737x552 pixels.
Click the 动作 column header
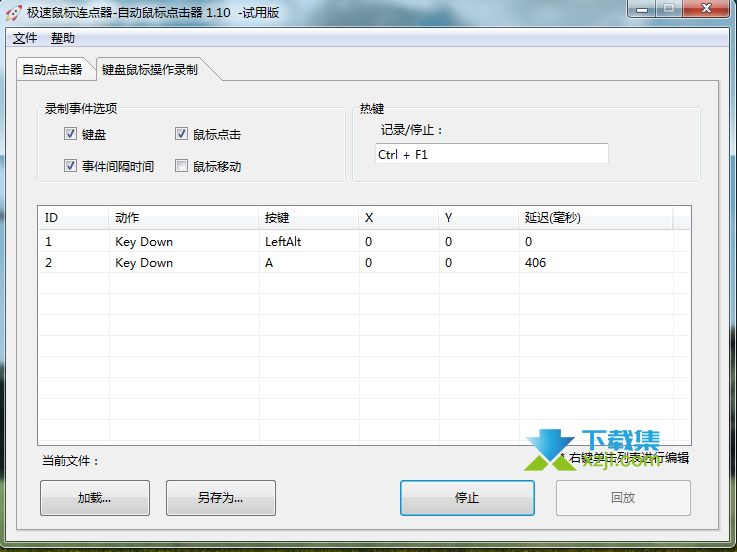coord(184,218)
